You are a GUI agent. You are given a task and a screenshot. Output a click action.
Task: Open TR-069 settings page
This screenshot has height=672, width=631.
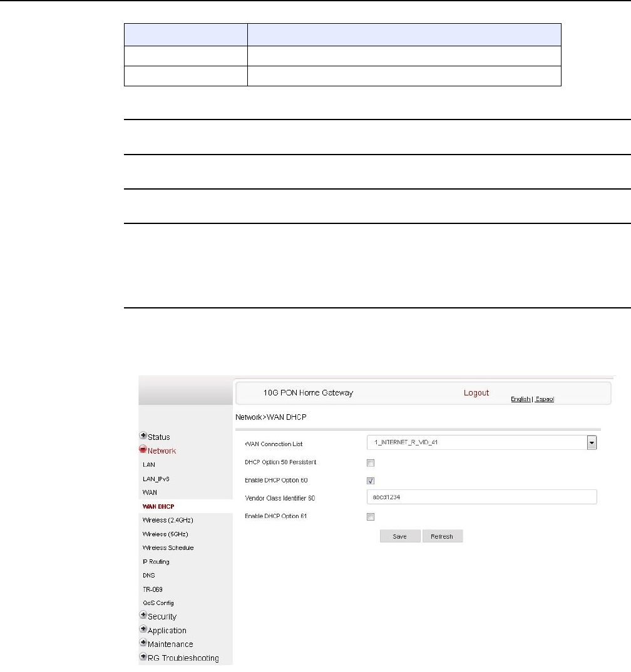153,589
